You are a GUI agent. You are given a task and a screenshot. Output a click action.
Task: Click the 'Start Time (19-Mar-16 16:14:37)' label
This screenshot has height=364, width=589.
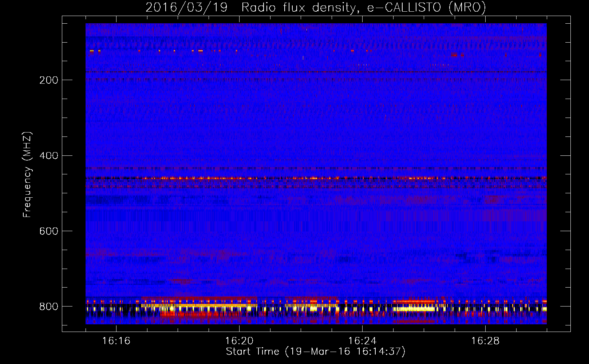pos(316,352)
